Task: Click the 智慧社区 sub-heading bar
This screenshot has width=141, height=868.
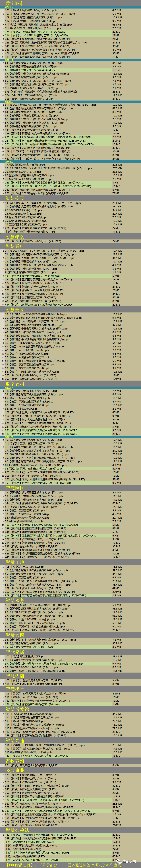Action: [70, 162]
